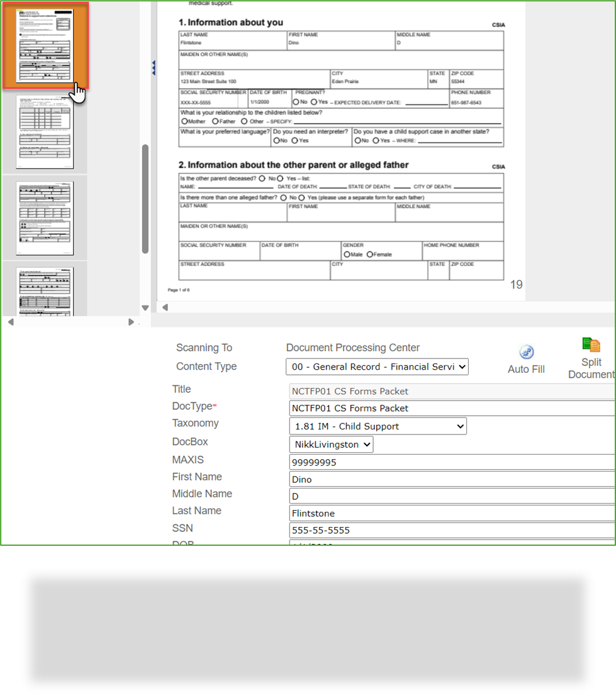
Task: Click the left scroll arrow below the page thumbnails
Action: click(11, 322)
